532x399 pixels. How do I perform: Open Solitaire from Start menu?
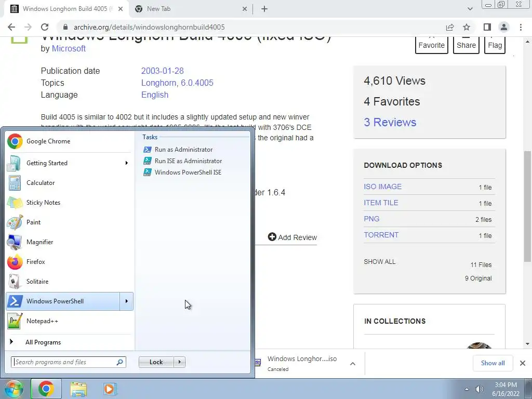[69, 282]
